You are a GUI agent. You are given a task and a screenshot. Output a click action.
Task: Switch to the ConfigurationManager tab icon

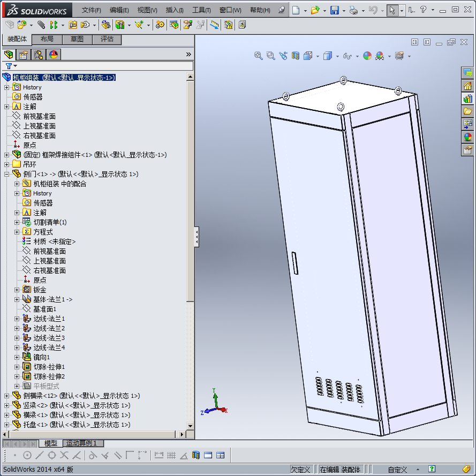pos(39,55)
